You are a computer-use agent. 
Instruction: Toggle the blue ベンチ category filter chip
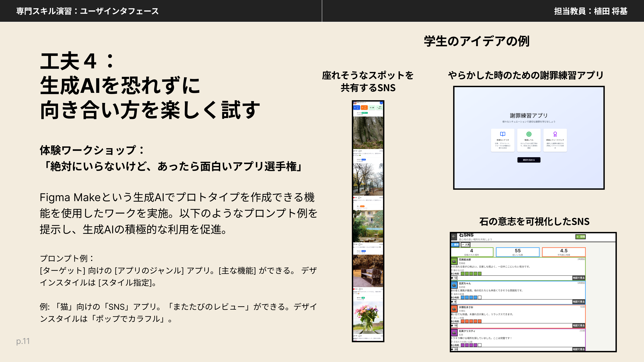pyautogui.click(x=357, y=107)
